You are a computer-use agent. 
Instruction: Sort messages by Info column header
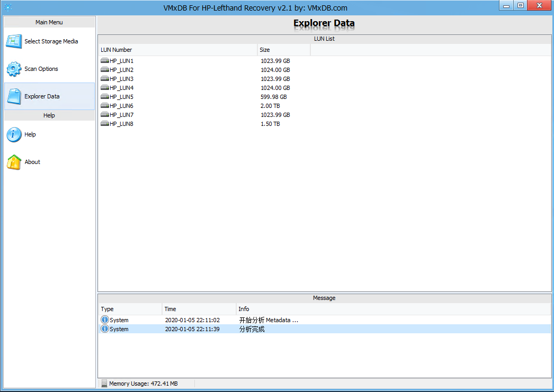pos(394,309)
